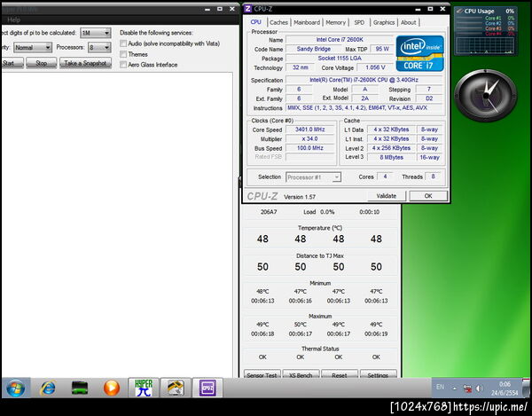The width and height of the screenshot is (532, 416).
Task: Click the Reset button in Real Temp
Action: pyautogui.click(x=340, y=374)
